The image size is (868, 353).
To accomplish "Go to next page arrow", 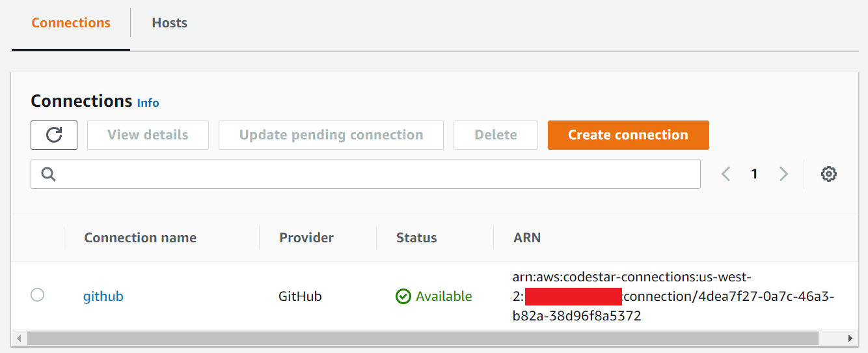I will (783, 174).
